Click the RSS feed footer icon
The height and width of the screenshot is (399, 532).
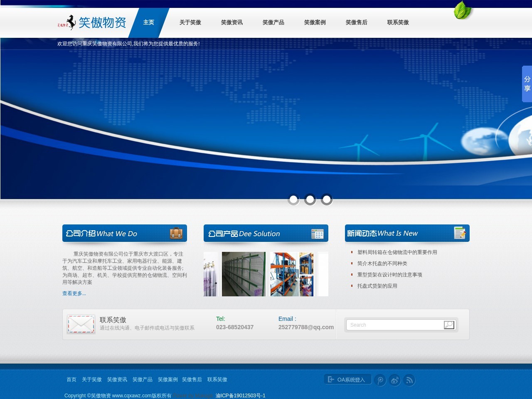409,380
